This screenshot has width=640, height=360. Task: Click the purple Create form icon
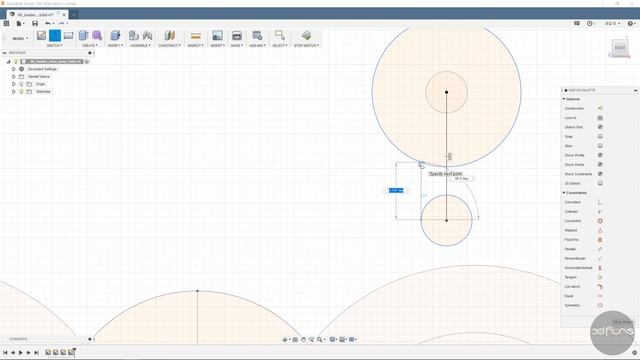tap(97, 36)
